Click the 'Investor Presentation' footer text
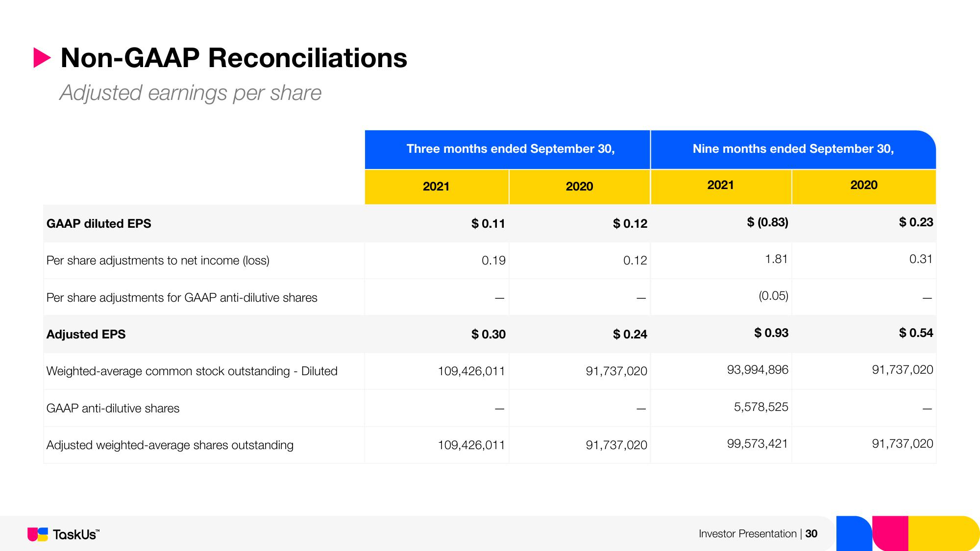Screen dimensions: 980x551 tap(747, 534)
